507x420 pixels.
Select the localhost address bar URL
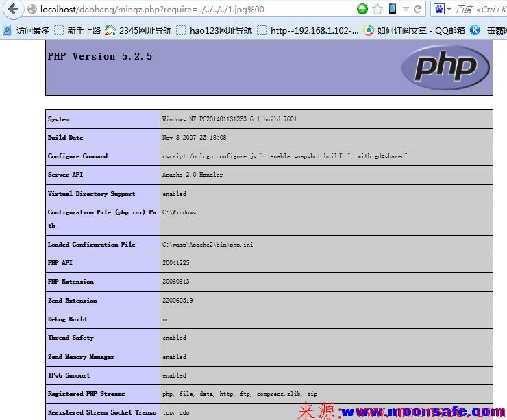[152, 10]
